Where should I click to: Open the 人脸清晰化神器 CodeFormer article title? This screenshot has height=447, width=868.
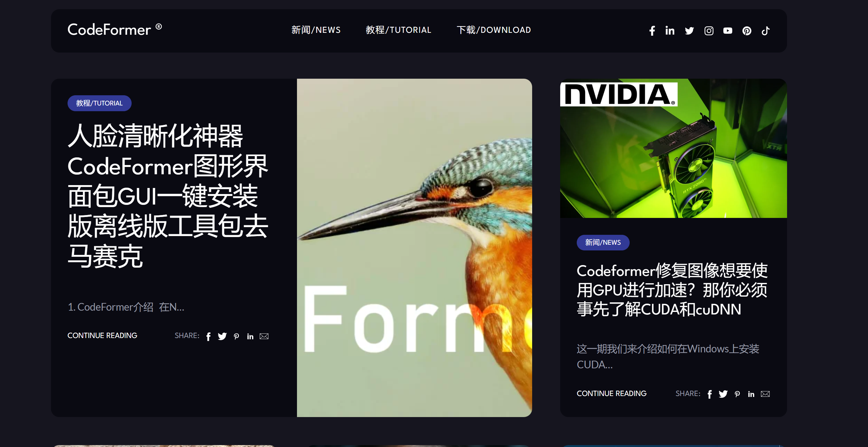click(x=168, y=196)
